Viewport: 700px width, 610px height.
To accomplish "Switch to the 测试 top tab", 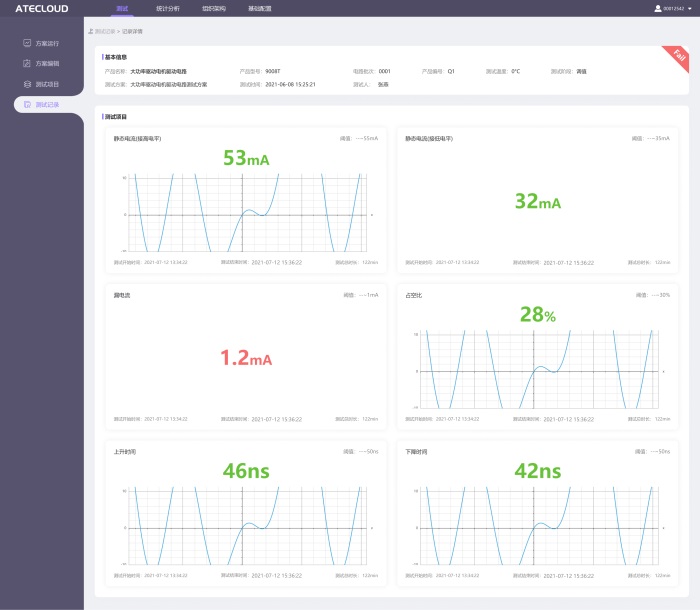I will click(122, 8).
